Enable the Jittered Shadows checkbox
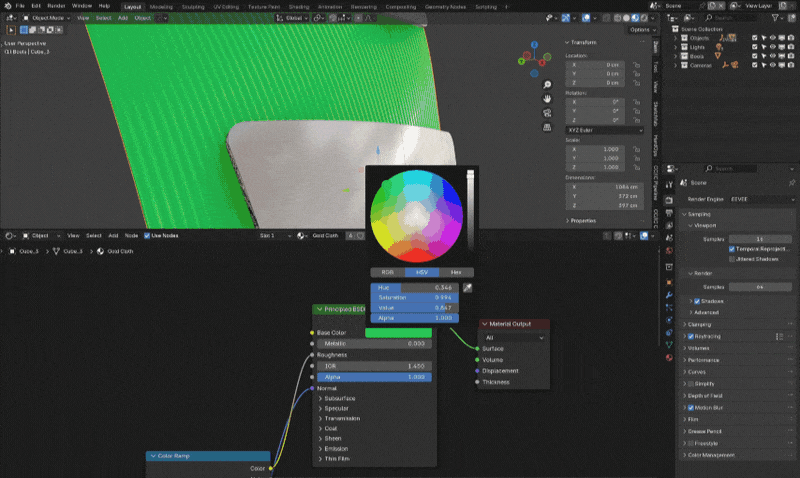 pyautogui.click(x=731, y=258)
